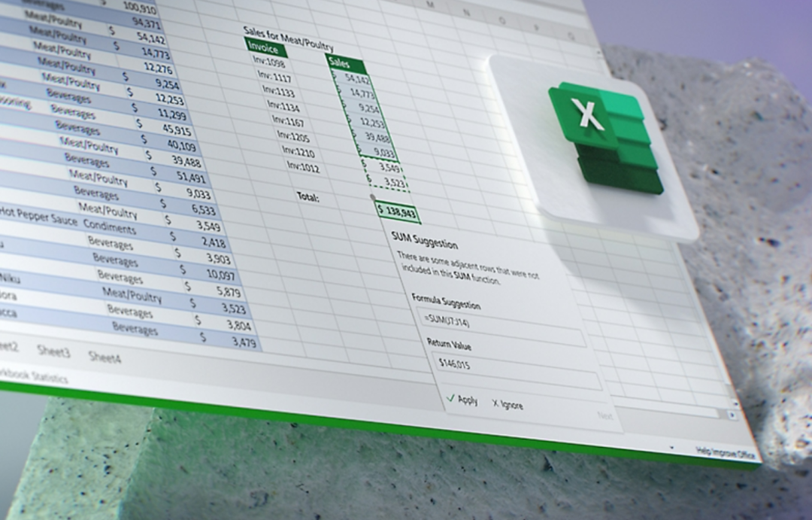
Task: Click the greyed Next button in suggestion panel
Action: (x=604, y=416)
